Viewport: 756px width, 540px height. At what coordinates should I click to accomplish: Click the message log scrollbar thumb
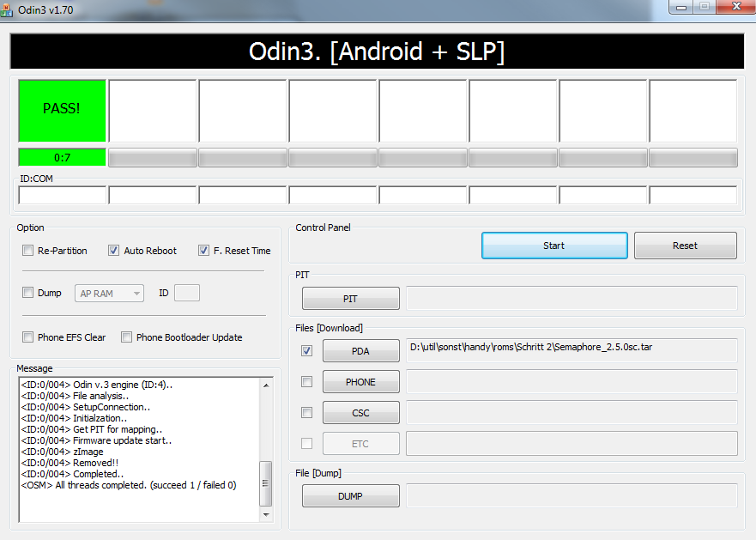pyautogui.click(x=266, y=483)
